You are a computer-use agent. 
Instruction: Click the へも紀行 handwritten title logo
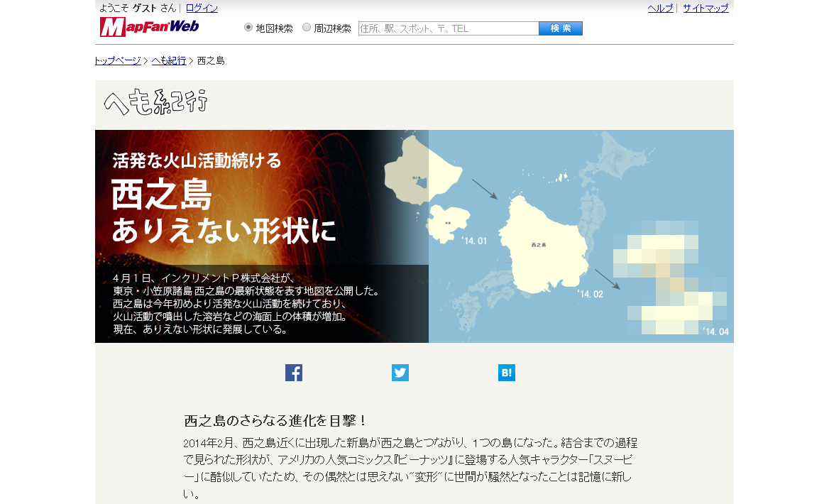pos(155,102)
